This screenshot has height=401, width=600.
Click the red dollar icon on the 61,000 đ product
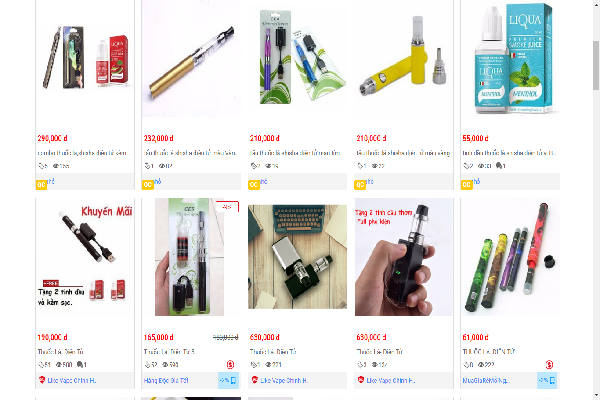pos(549,365)
